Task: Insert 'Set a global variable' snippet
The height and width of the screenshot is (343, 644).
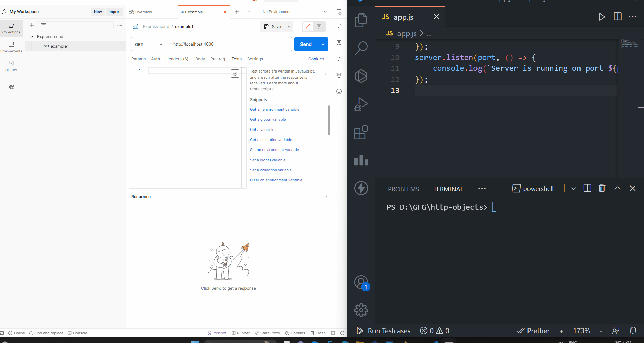Action: [268, 160]
